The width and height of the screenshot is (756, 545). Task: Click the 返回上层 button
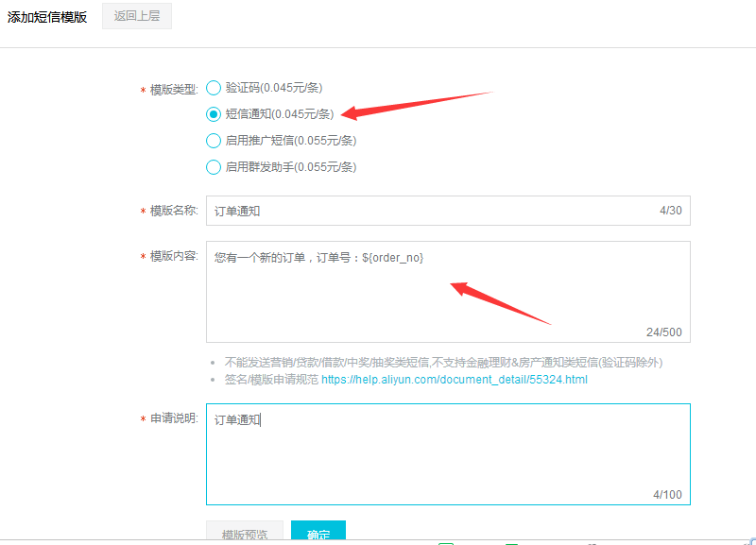click(137, 16)
